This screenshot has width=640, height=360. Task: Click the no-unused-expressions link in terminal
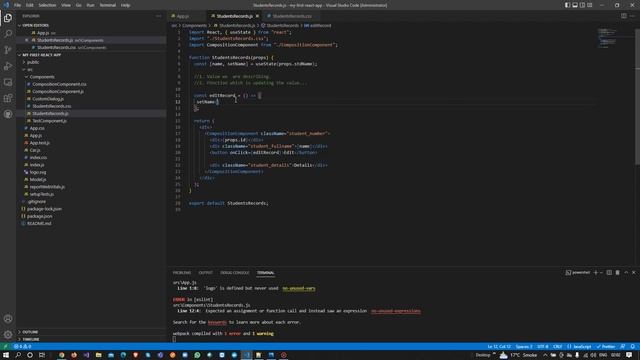396,311
